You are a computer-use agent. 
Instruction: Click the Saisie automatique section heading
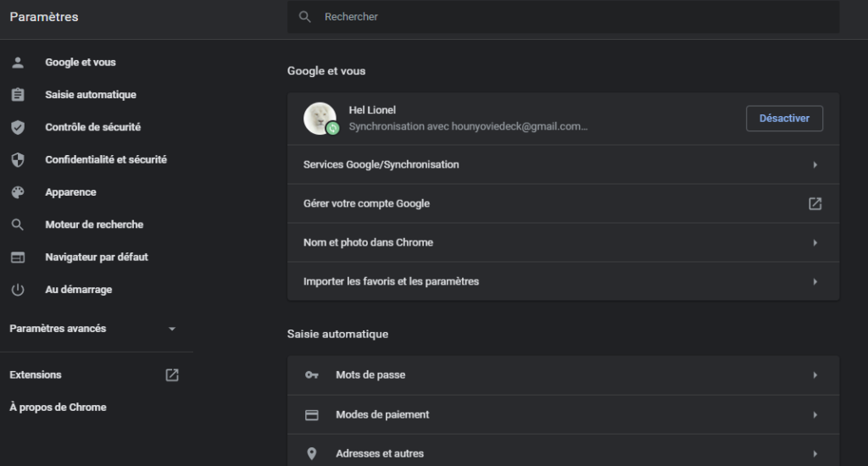(x=337, y=335)
